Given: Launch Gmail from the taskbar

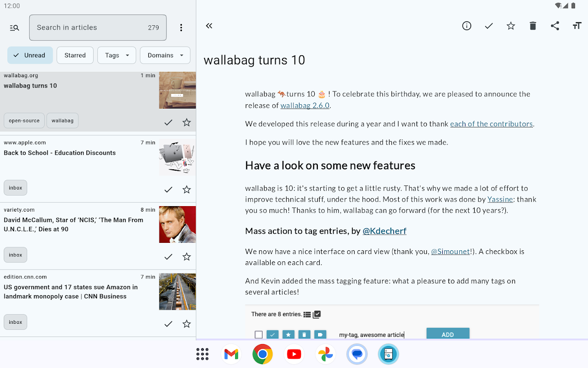Looking at the screenshot, I should tap(231, 354).
